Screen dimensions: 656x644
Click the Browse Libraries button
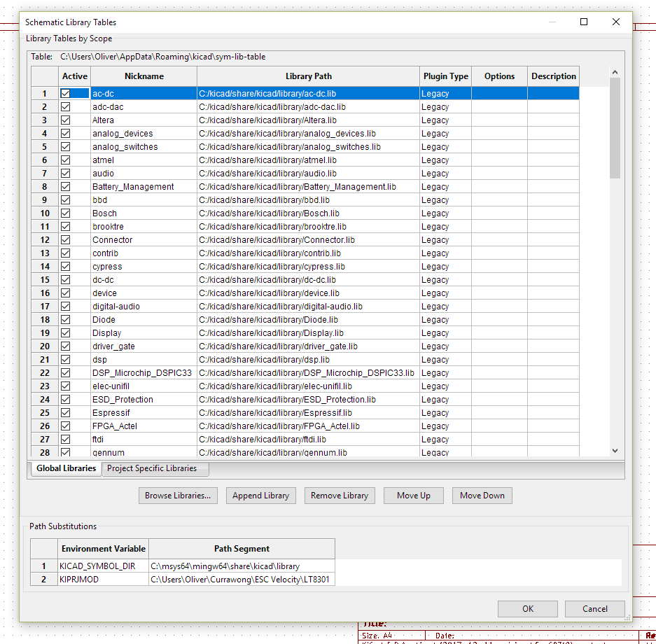178,496
